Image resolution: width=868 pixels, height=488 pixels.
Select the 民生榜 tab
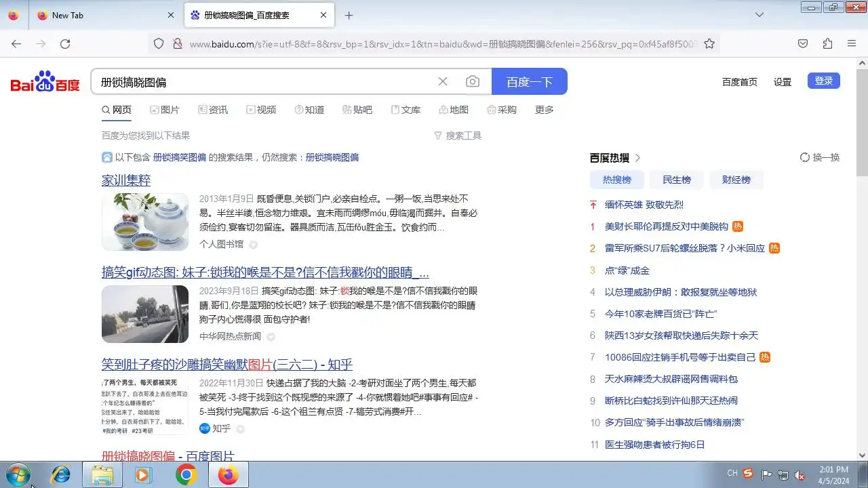[x=677, y=180]
